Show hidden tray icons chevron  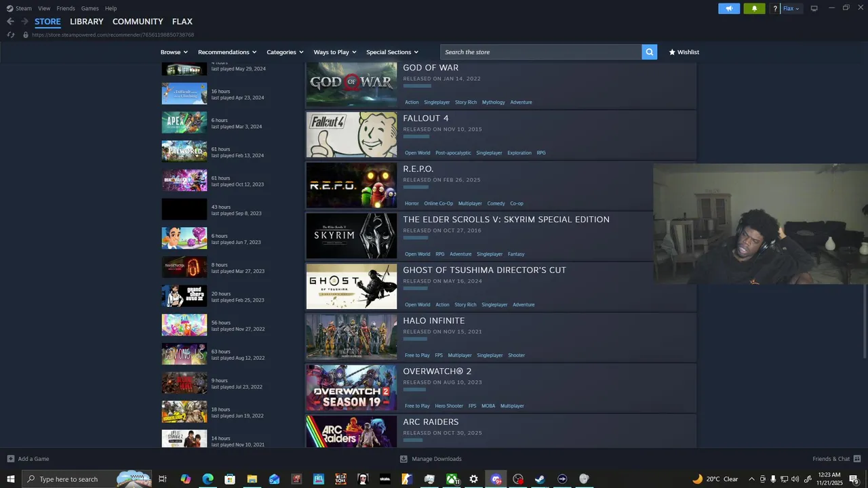click(751, 479)
